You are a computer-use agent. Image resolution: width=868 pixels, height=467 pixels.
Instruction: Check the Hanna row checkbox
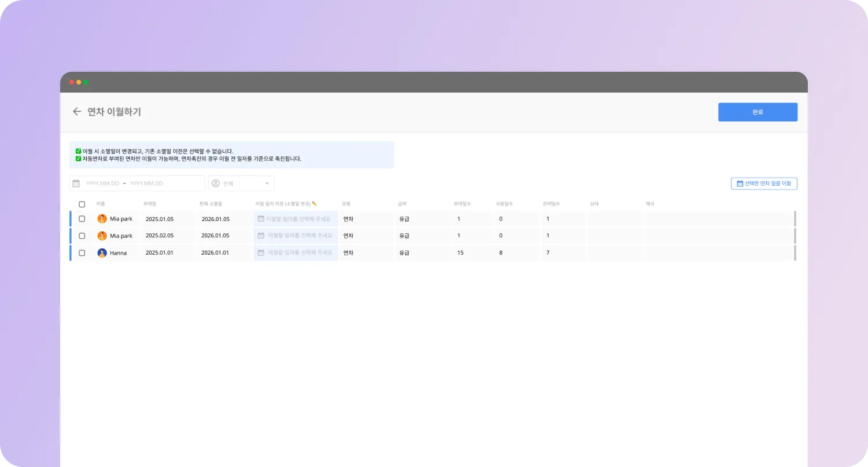[82, 253]
